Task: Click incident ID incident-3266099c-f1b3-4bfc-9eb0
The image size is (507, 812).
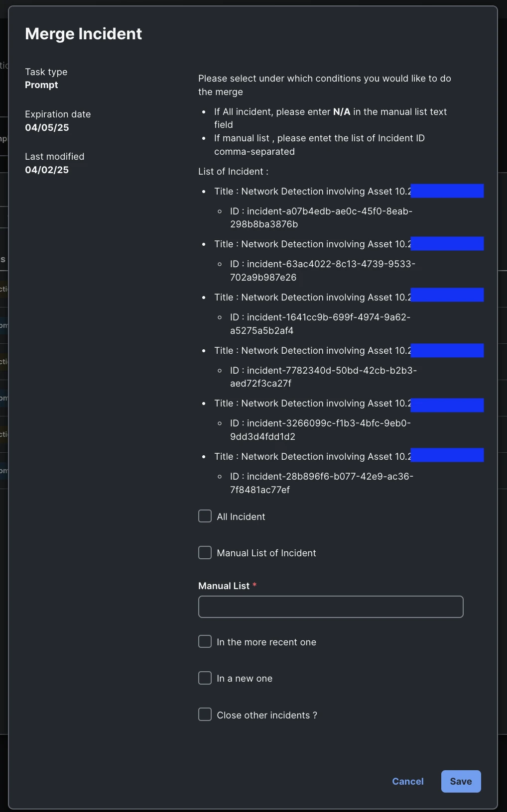Action: point(321,429)
